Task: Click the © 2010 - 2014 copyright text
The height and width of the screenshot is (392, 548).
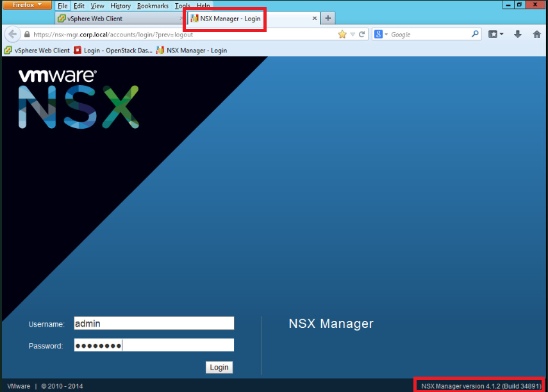Action: [62, 386]
